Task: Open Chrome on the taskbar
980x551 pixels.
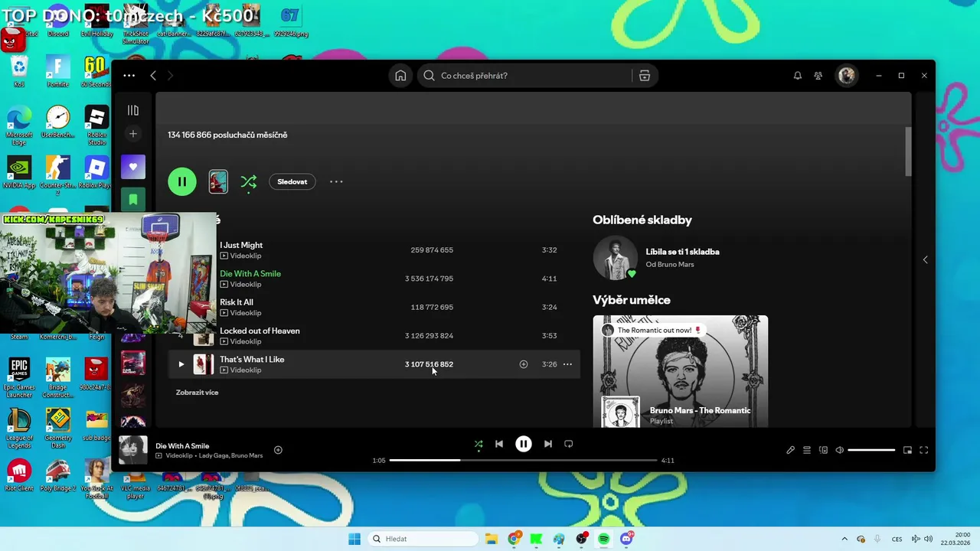Action: [x=514, y=539]
